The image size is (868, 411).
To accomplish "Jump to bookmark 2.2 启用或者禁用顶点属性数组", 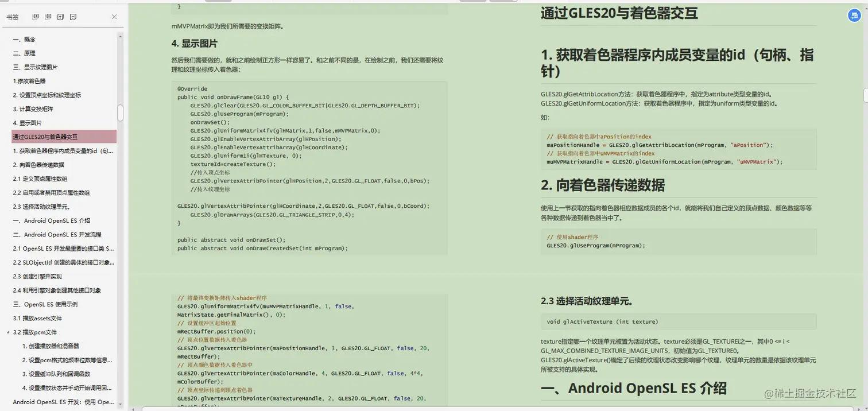I will 51,193.
